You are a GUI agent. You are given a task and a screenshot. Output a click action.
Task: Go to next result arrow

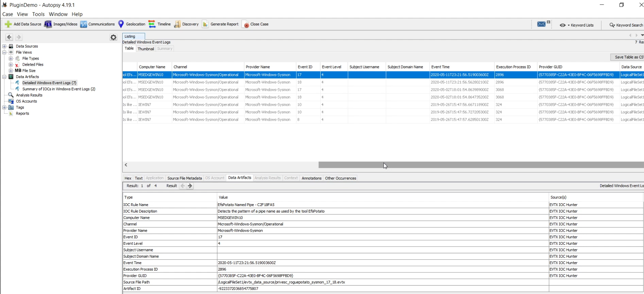click(x=190, y=186)
